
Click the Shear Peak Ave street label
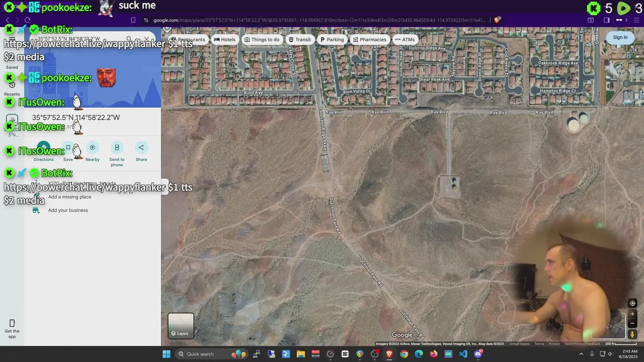click(x=434, y=79)
